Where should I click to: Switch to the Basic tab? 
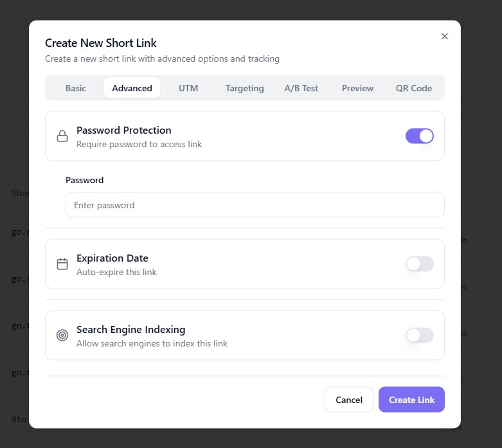point(75,88)
